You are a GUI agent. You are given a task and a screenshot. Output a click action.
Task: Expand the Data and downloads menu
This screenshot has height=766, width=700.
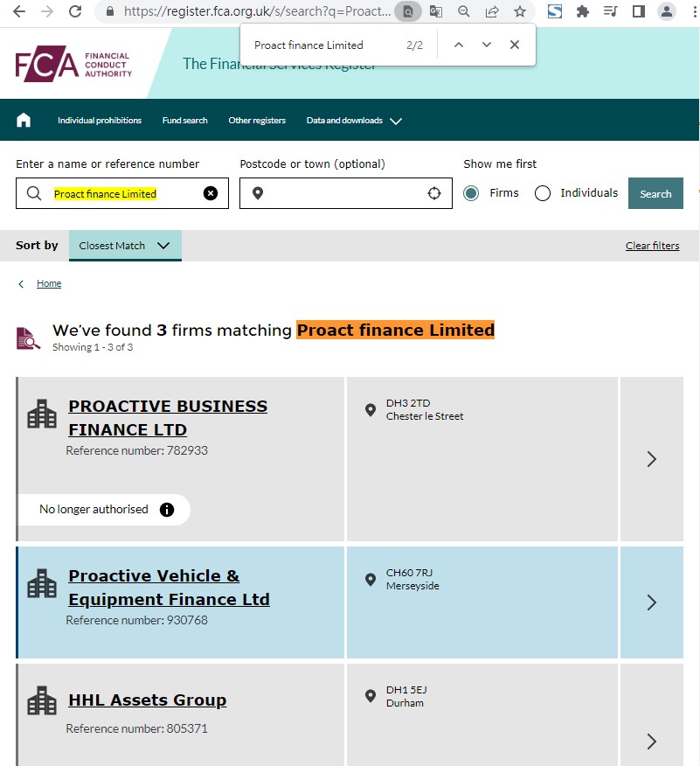[x=354, y=121]
